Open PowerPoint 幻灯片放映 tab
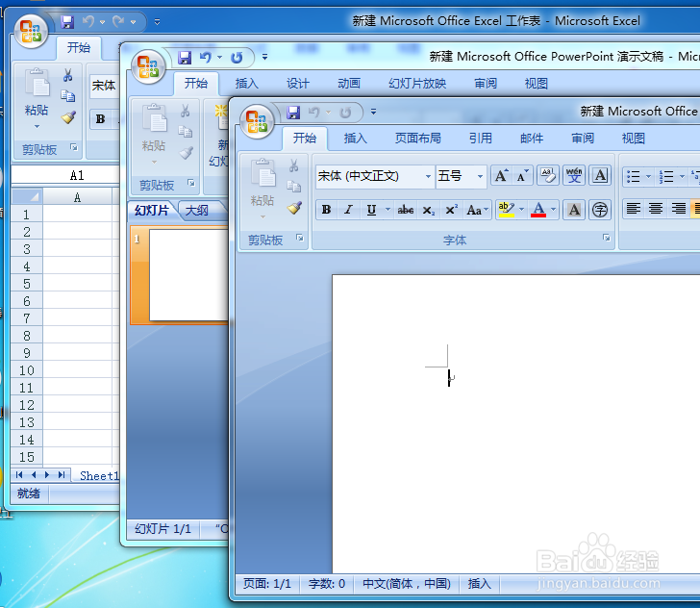 [417, 83]
